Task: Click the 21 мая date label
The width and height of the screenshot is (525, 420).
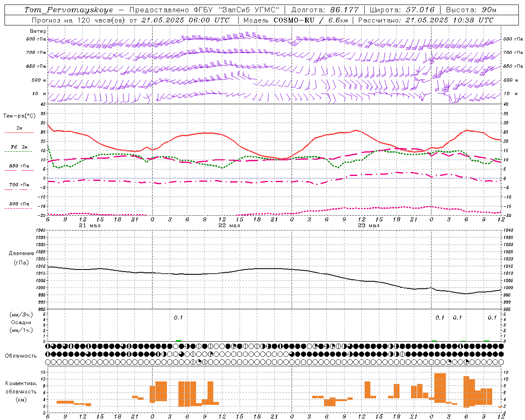Action: click(x=90, y=226)
